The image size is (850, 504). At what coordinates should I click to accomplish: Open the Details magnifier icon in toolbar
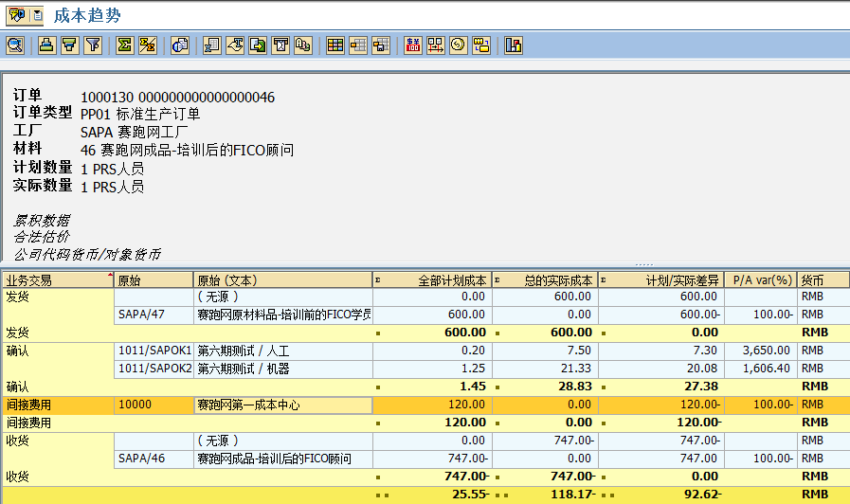click(x=15, y=45)
